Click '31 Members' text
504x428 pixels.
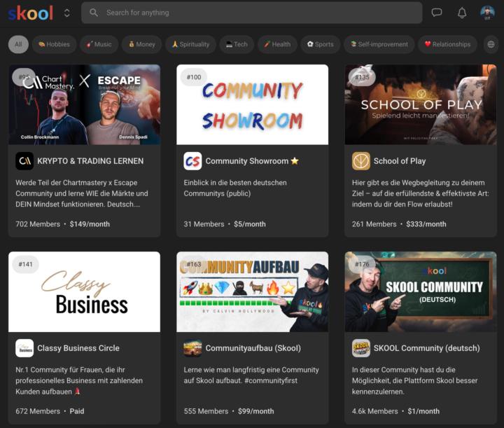(x=204, y=224)
